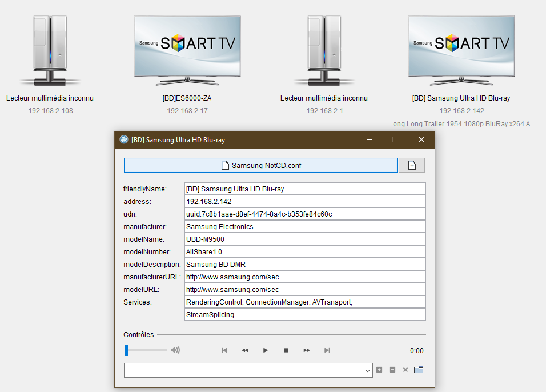Image resolution: width=546 pixels, height=392 pixels.
Task: Select the media player icon at 192.168.2.108
Action: point(50,51)
